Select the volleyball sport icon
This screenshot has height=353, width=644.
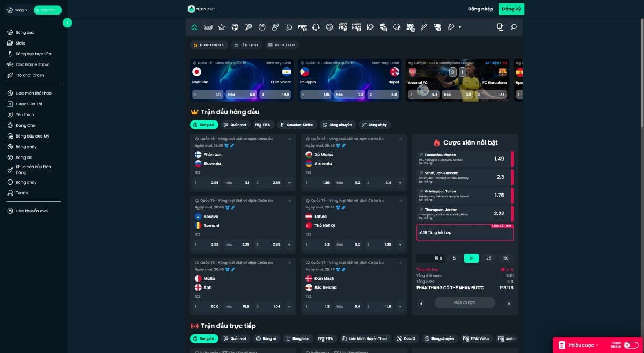[330, 27]
